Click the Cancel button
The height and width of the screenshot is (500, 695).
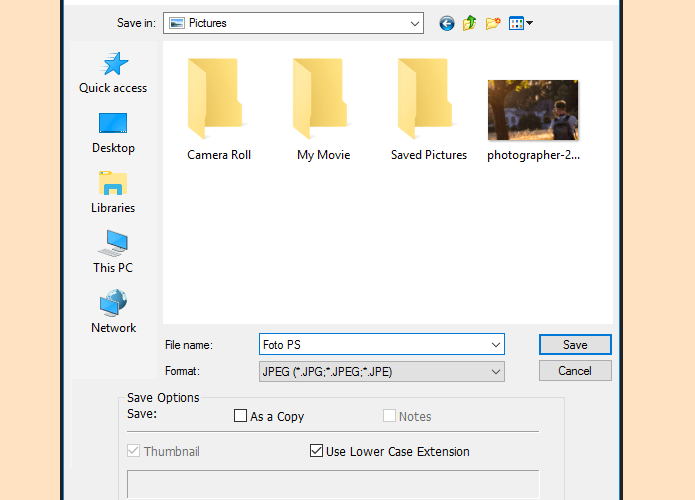click(x=575, y=371)
